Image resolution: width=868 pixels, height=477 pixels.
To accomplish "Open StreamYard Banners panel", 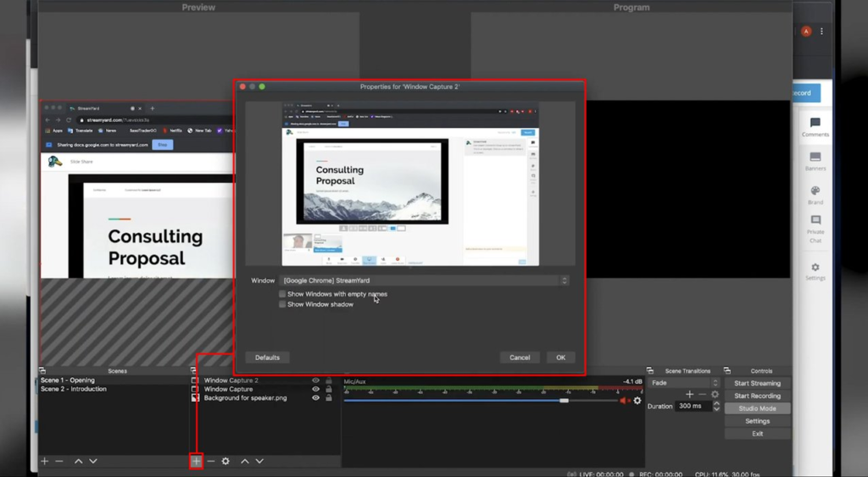I will 815,161.
